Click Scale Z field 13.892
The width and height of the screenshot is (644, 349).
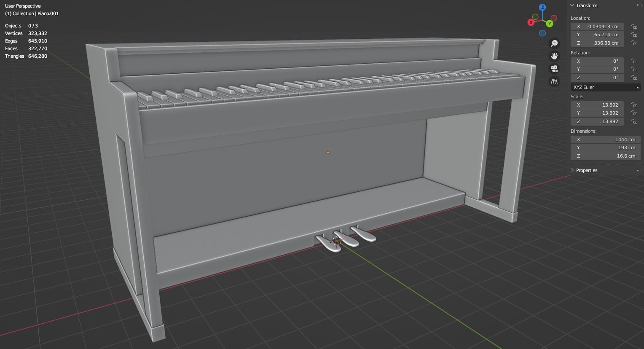click(597, 121)
